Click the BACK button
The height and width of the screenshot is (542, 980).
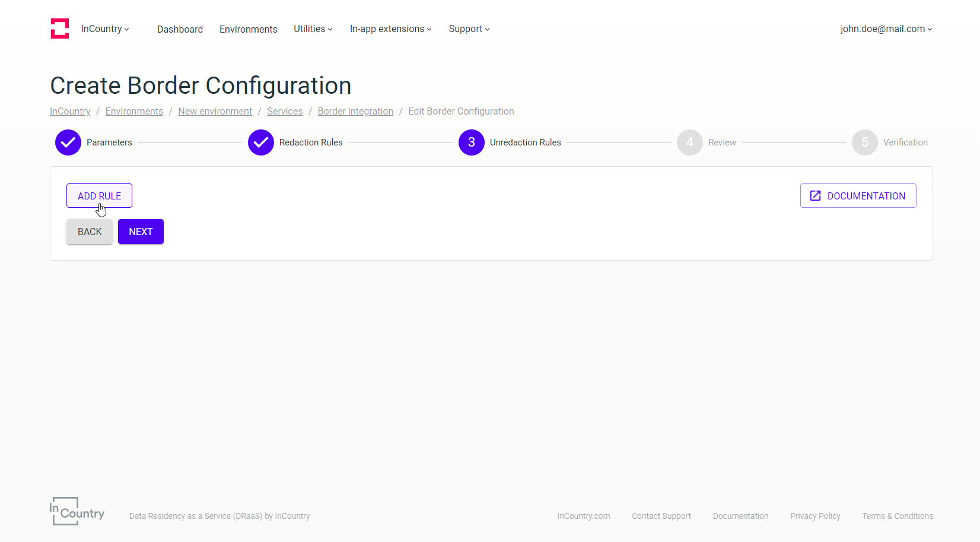tap(90, 232)
